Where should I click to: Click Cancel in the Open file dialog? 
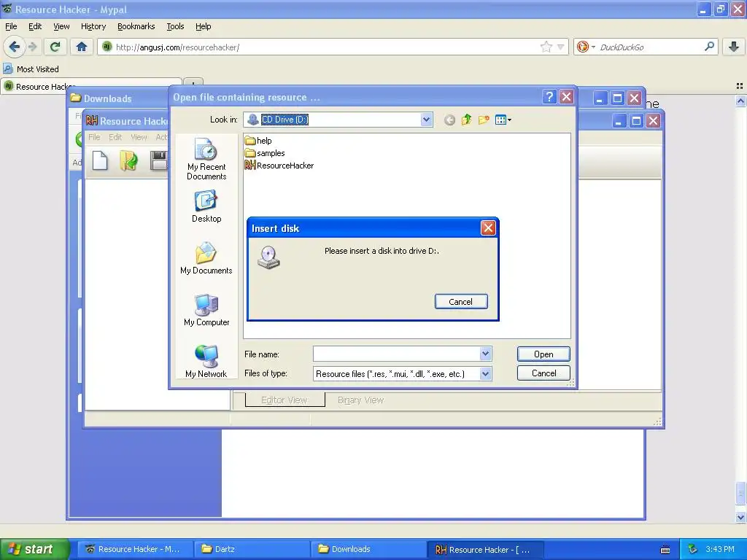[543, 373]
